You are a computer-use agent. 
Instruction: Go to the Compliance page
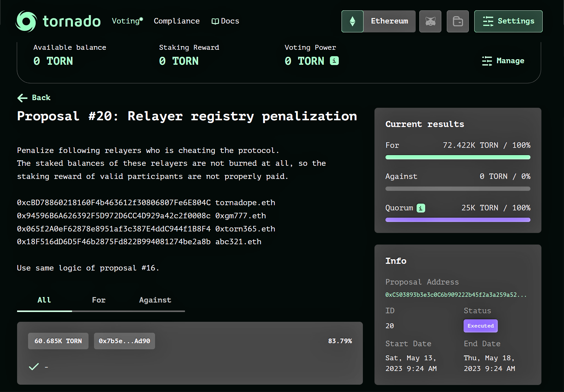[x=177, y=21]
